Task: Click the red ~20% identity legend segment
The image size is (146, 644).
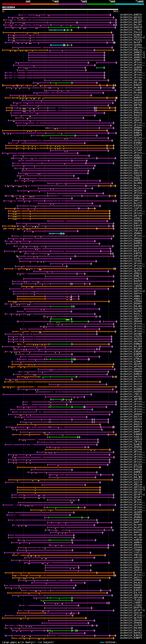Action: click(x=16, y=4)
